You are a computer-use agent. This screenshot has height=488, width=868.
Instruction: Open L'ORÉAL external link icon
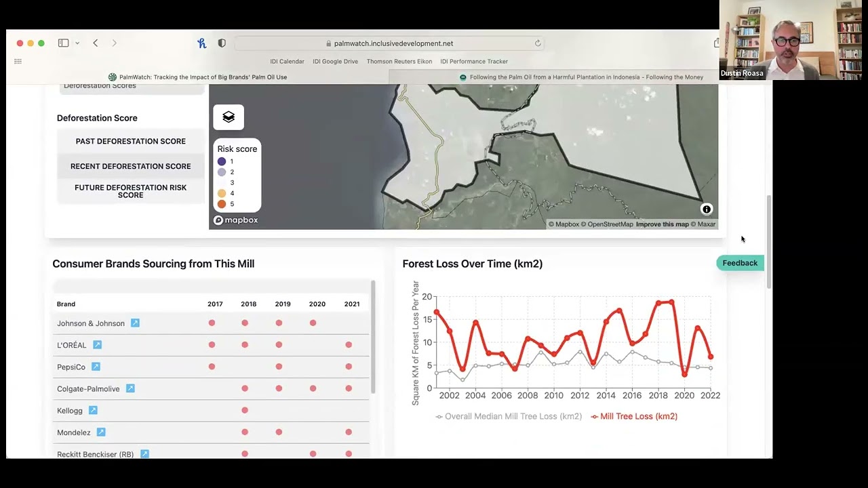tap(97, 345)
